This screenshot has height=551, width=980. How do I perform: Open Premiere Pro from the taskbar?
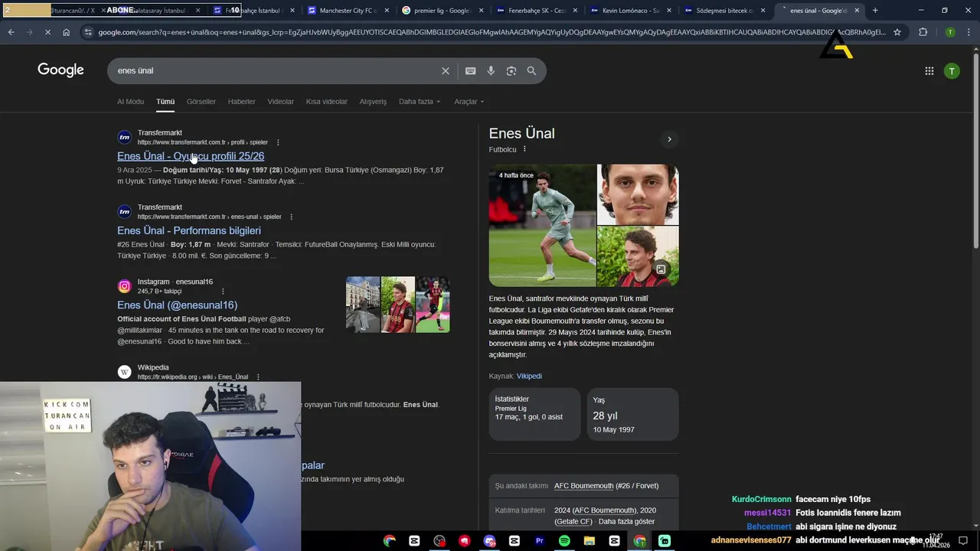(539, 540)
